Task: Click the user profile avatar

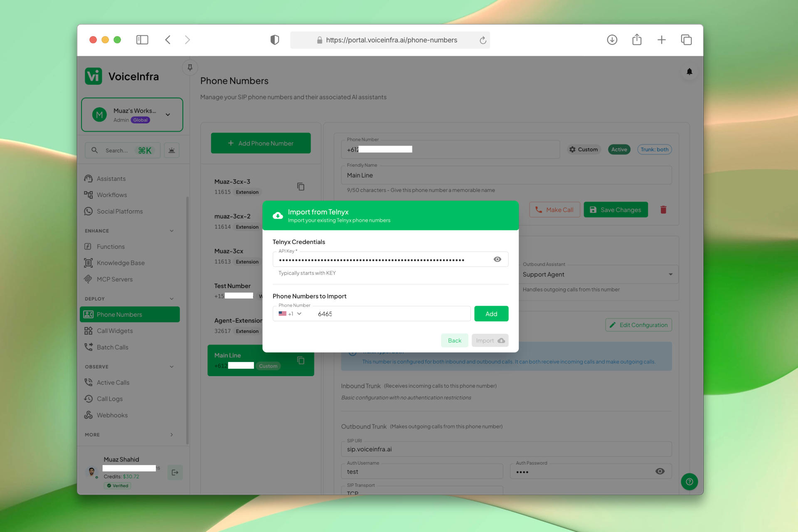Action: click(91, 472)
